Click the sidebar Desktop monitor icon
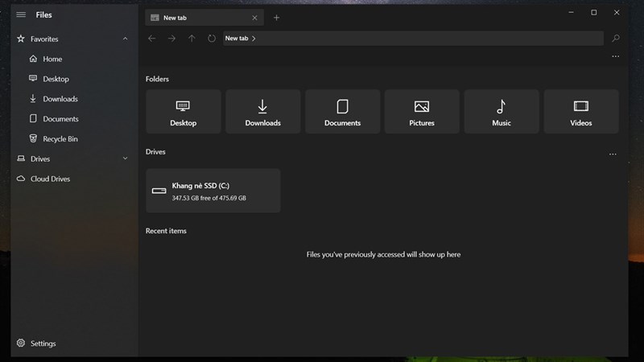 click(x=33, y=78)
